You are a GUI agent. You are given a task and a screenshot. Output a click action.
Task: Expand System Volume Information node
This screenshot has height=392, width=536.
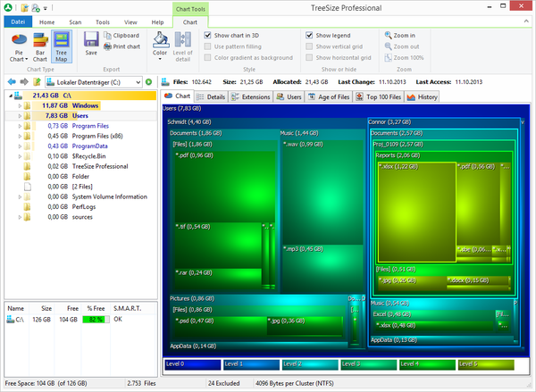click(20, 196)
